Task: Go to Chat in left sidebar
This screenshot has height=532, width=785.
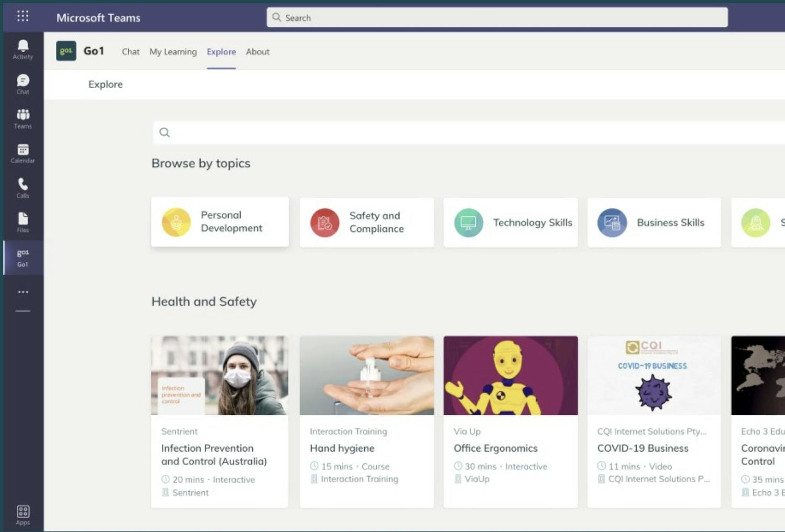Action: click(x=22, y=84)
